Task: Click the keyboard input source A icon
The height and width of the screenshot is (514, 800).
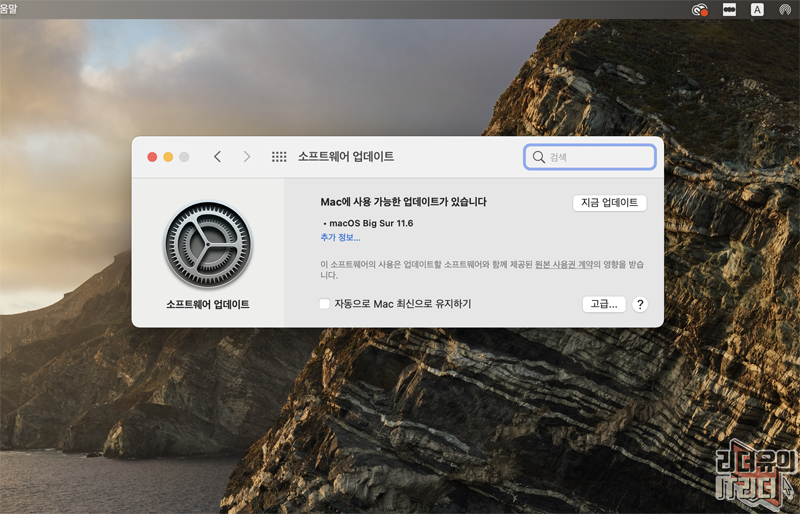Action: pos(757,10)
